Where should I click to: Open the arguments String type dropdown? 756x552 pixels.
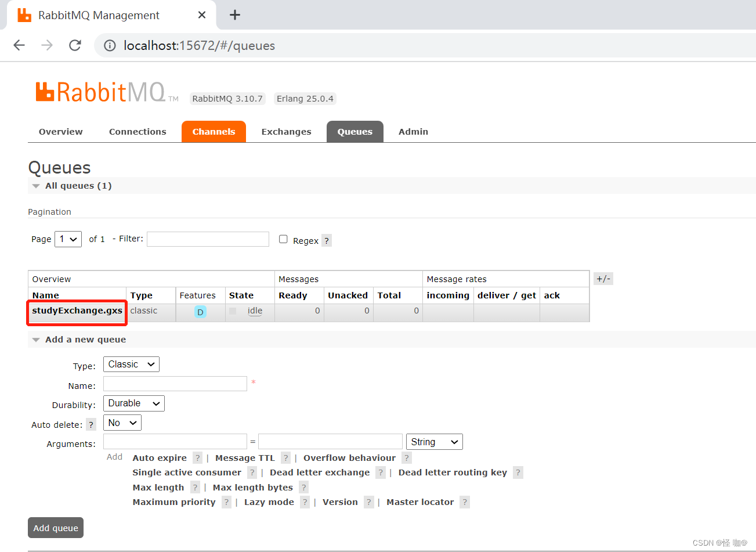point(434,442)
